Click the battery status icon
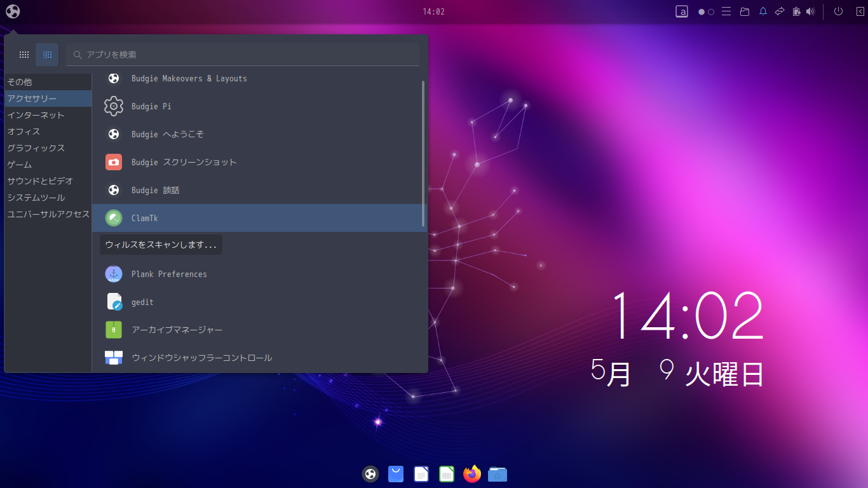 pyautogui.click(x=796, y=11)
